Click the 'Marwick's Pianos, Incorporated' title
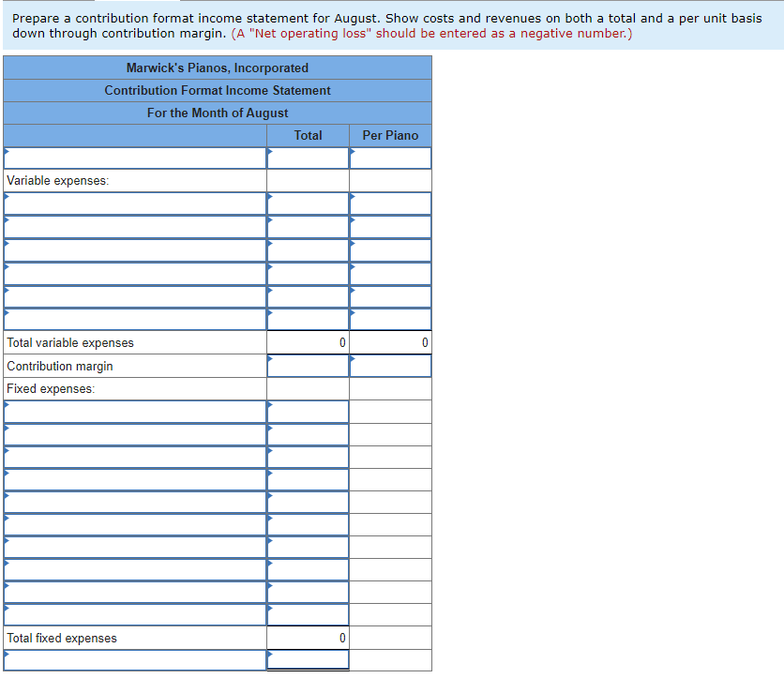The width and height of the screenshot is (784, 678). tap(218, 68)
